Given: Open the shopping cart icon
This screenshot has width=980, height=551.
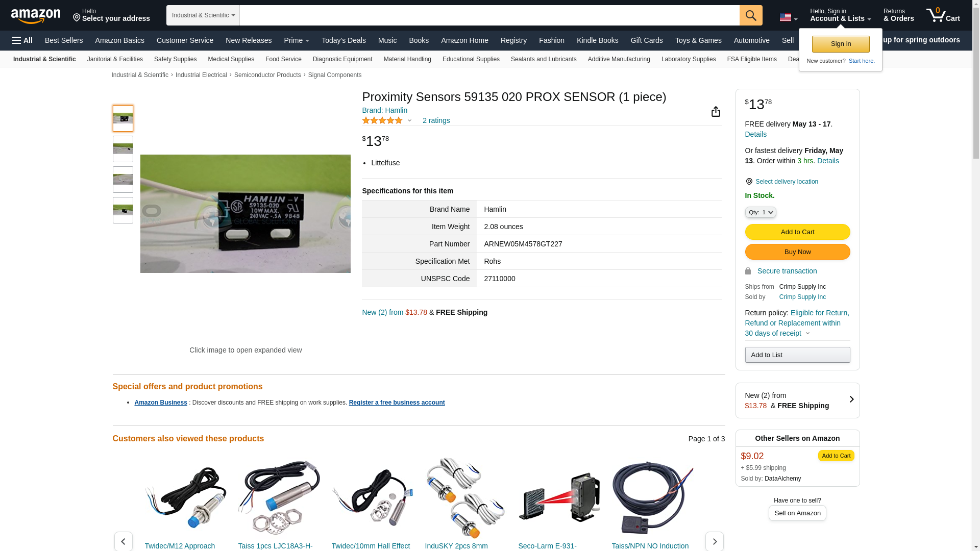Looking at the screenshot, I should click(x=943, y=15).
